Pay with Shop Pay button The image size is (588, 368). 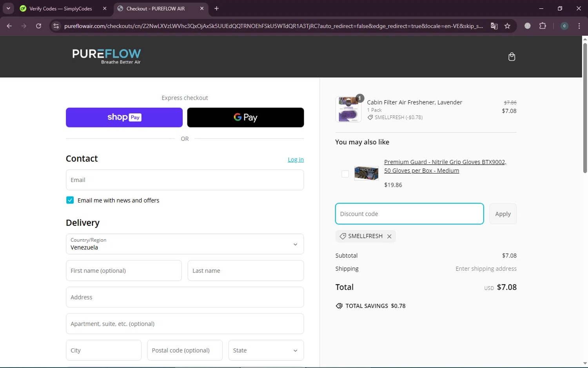124,117
